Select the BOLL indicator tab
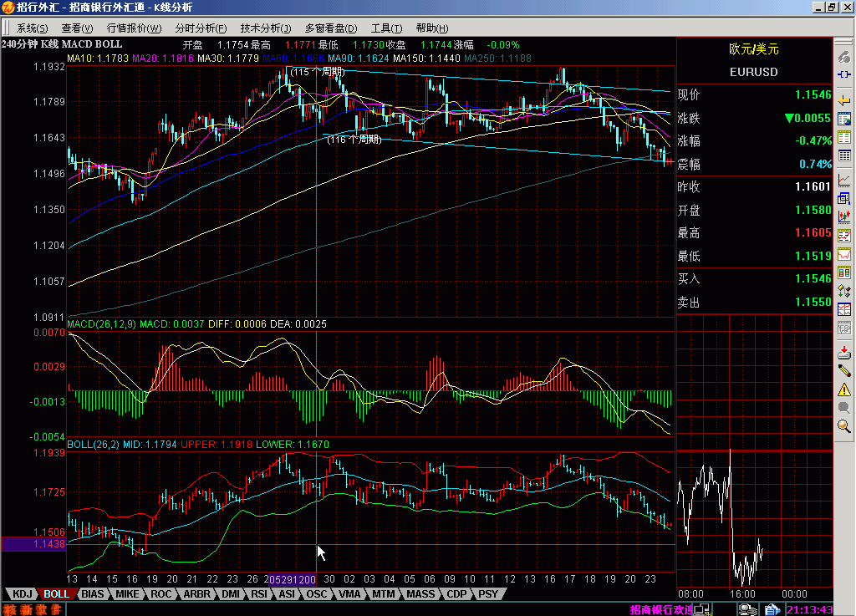 56,594
